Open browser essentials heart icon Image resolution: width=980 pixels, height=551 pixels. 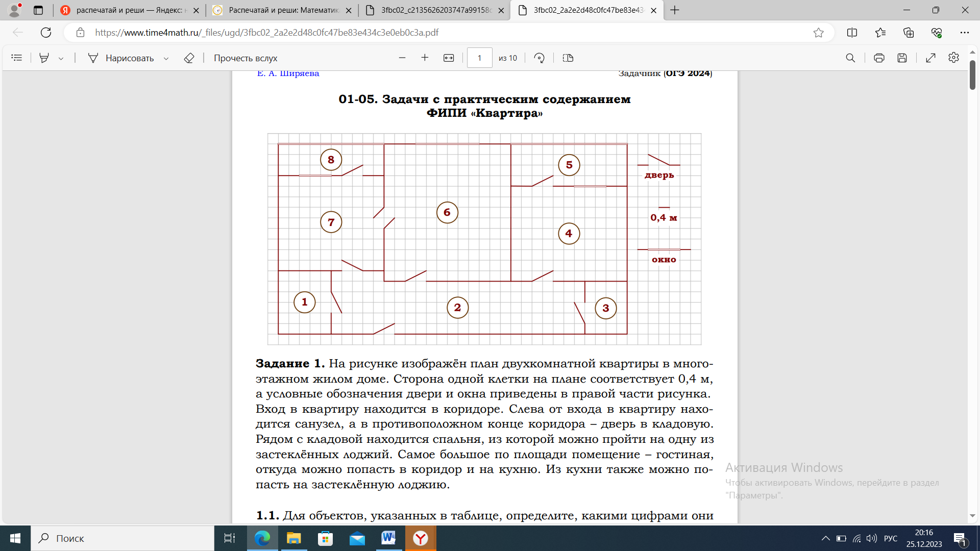pyautogui.click(x=937, y=32)
